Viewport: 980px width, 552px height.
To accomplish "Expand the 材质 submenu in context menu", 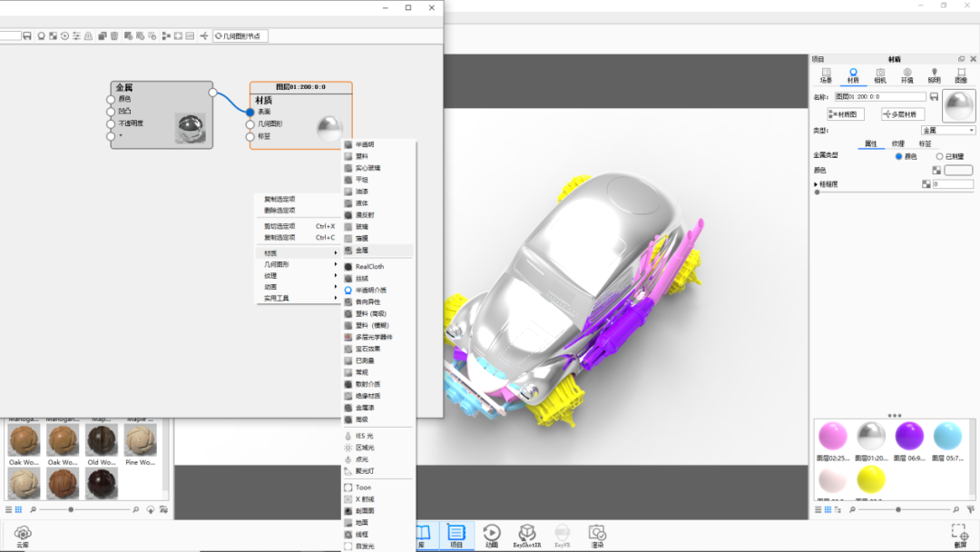I will pyautogui.click(x=299, y=253).
